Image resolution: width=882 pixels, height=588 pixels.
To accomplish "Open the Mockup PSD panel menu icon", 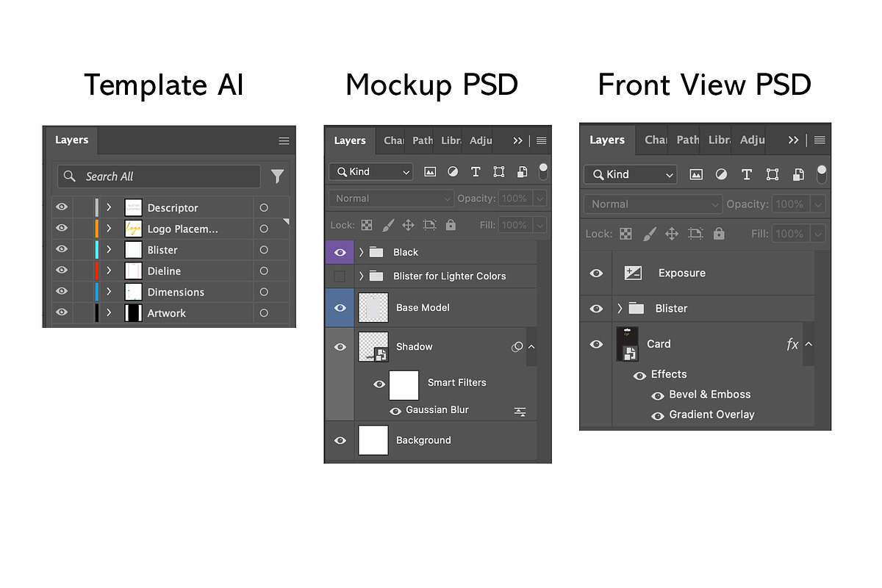I will click(x=542, y=141).
